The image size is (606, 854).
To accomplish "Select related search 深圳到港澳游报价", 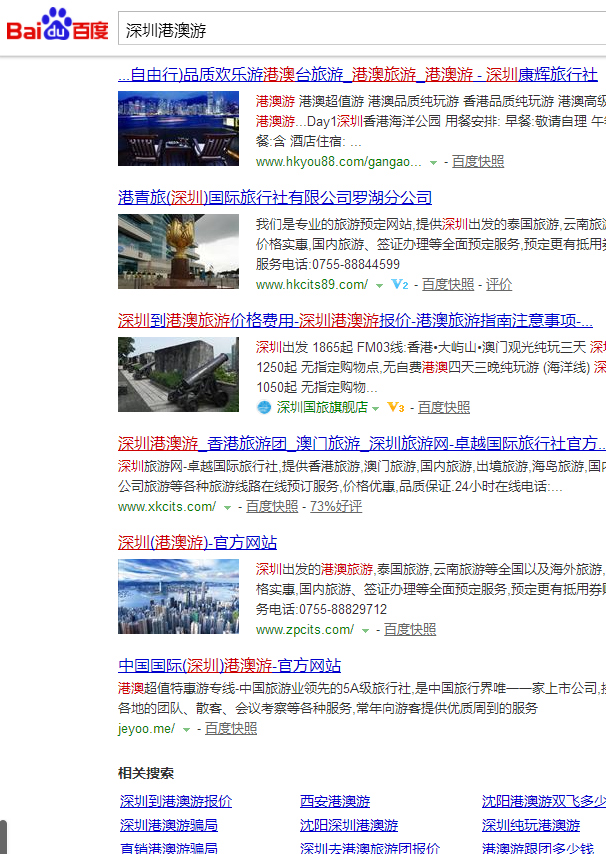I will [176, 801].
